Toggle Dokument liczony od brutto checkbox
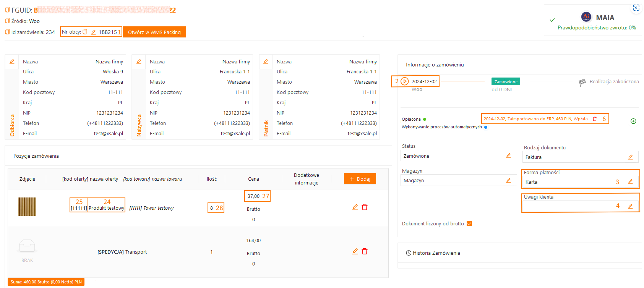 click(x=469, y=223)
